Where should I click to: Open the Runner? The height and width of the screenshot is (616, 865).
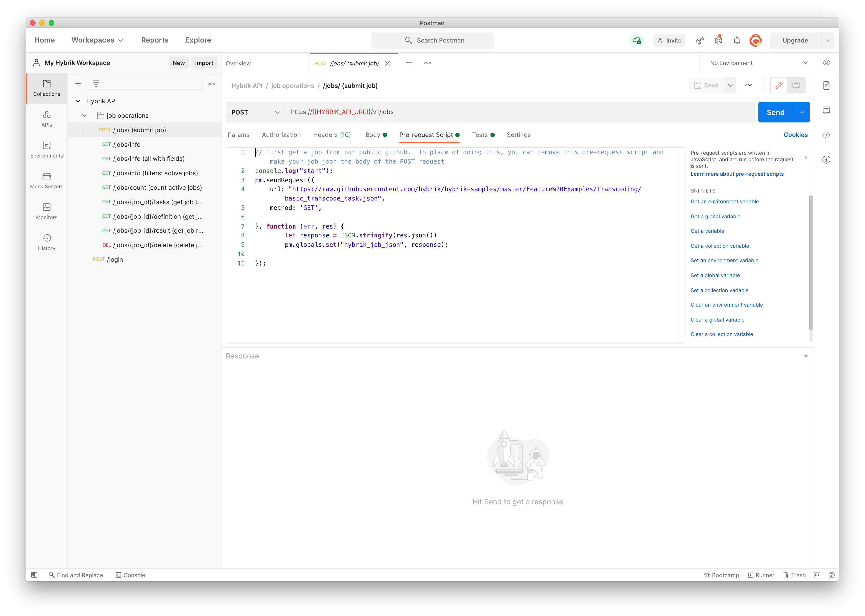(x=761, y=575)
